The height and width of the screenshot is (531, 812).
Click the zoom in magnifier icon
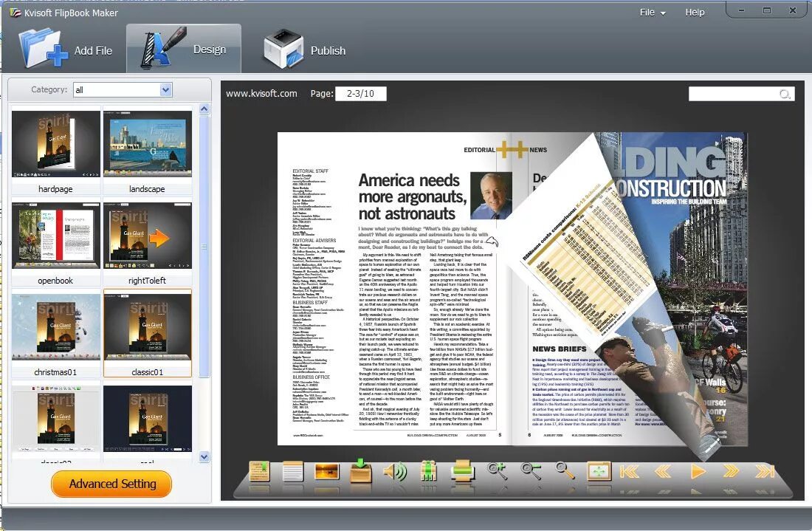pos(497,471)
